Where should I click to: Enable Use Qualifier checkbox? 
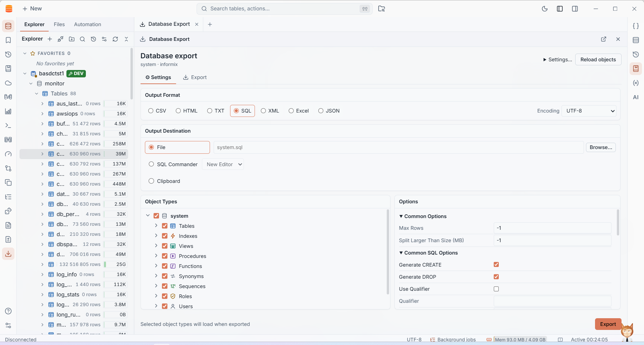[496, 289]
